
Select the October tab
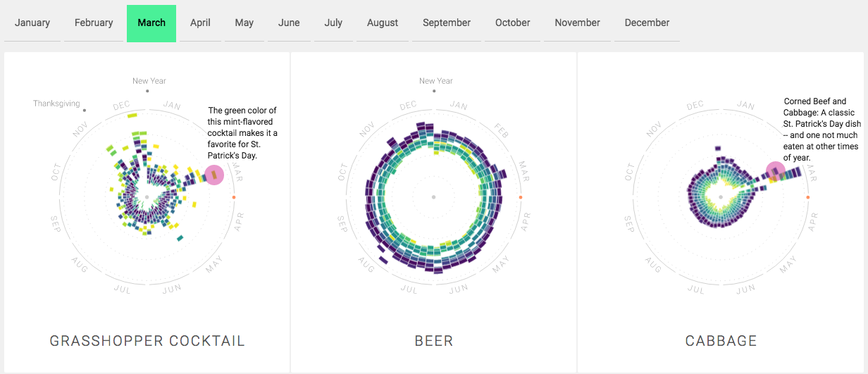513,23
